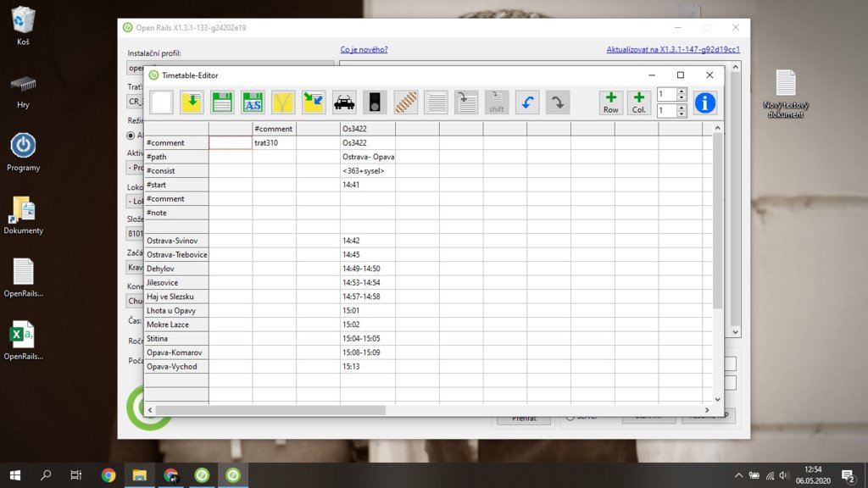Viewport: 868px width, 488px height.
Task: Select the 'Ostrava- Opava' path cell
Action: (x=368, y=157)
